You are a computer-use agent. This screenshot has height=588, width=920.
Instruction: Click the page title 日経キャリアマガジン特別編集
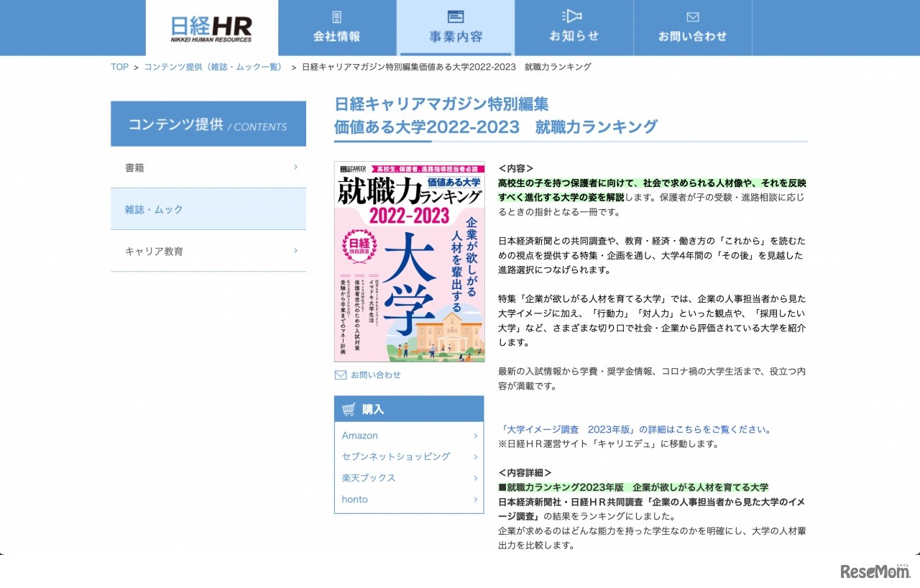pyautogui.click(x=441, y=104)
